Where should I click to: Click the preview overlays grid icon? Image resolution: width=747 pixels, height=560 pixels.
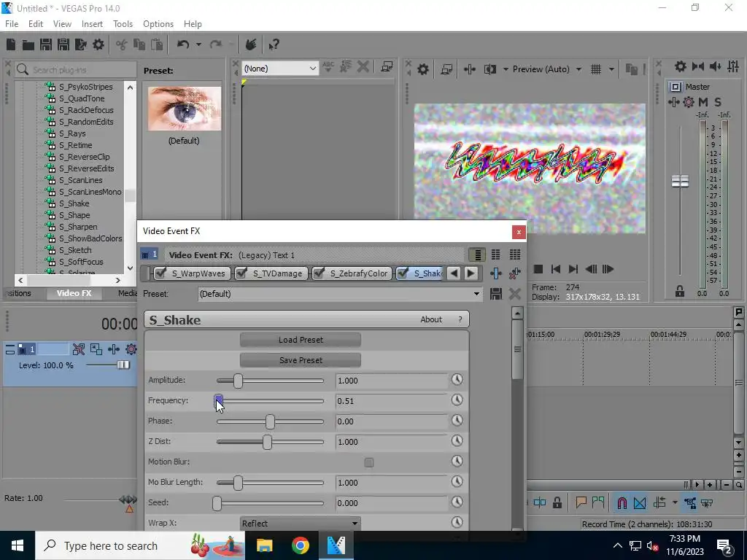click(596, 69)
